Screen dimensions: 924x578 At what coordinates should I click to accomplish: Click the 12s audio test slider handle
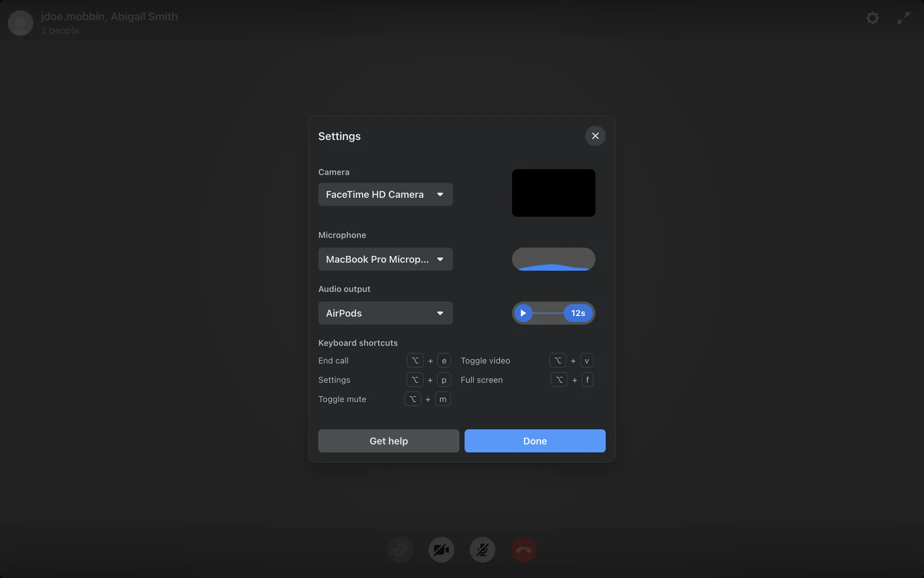pos(578,313)
